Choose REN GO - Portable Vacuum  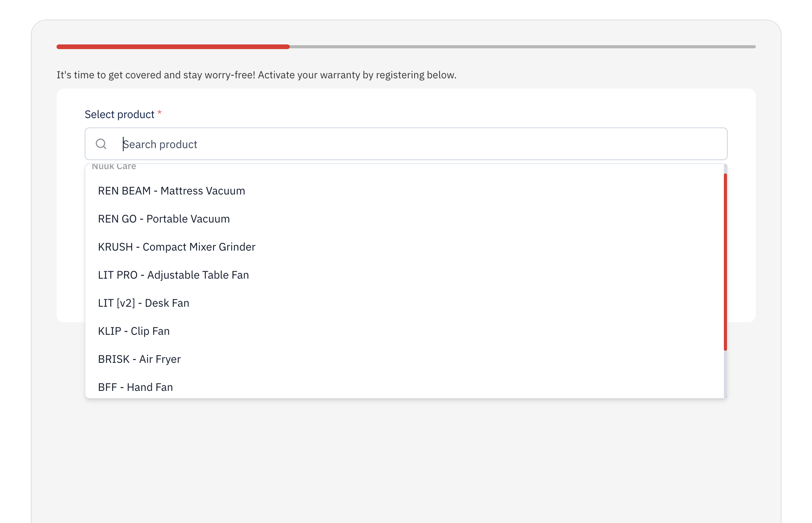coord(404,219)
